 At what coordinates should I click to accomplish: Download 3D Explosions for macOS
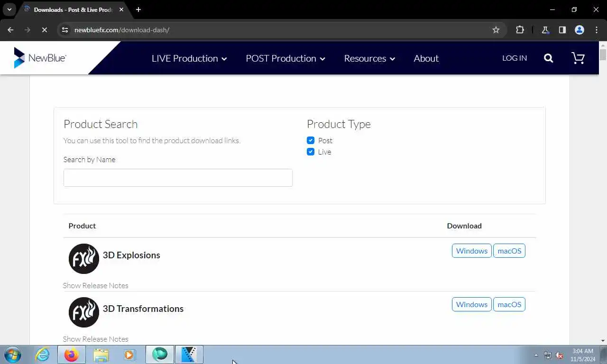(x=509, y=251)
